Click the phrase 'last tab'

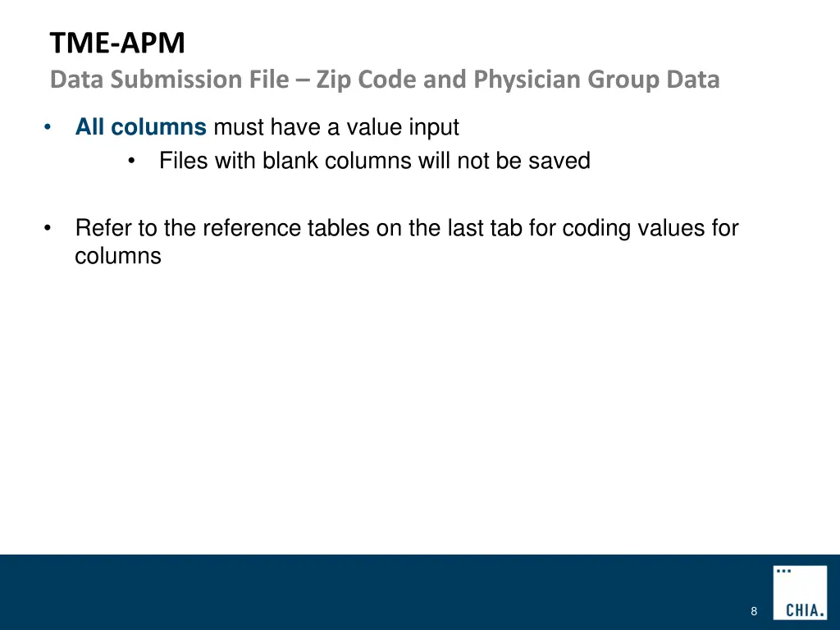pos(484,228)
